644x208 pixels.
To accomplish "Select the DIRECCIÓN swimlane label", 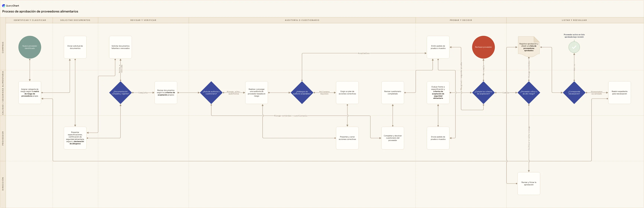I will (3, 184).
